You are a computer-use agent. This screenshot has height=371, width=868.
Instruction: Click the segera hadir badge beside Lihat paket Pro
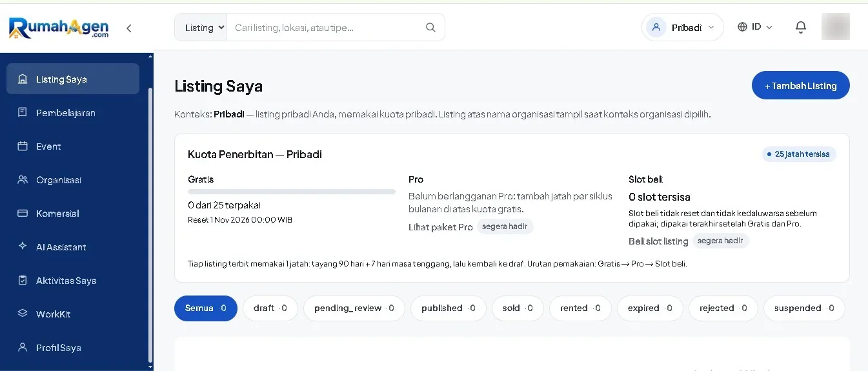[505, 227]
